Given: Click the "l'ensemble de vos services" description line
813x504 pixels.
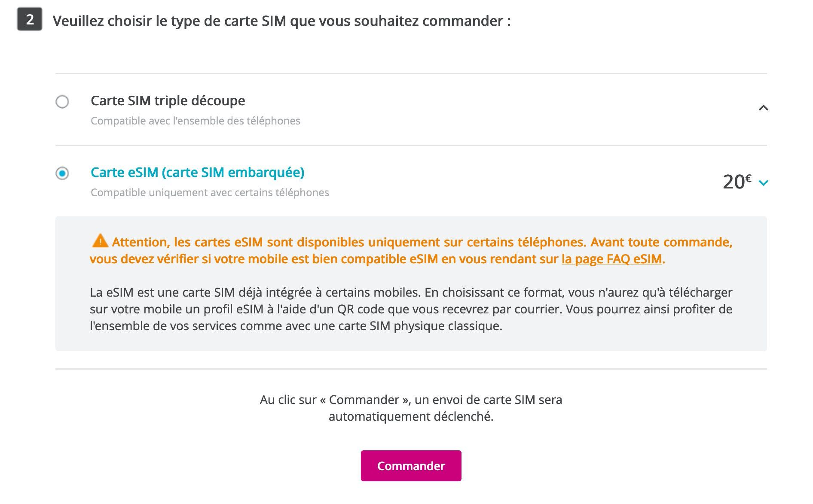Looking at the screenshot, I should pyautogui.click(x=296, y=326).
